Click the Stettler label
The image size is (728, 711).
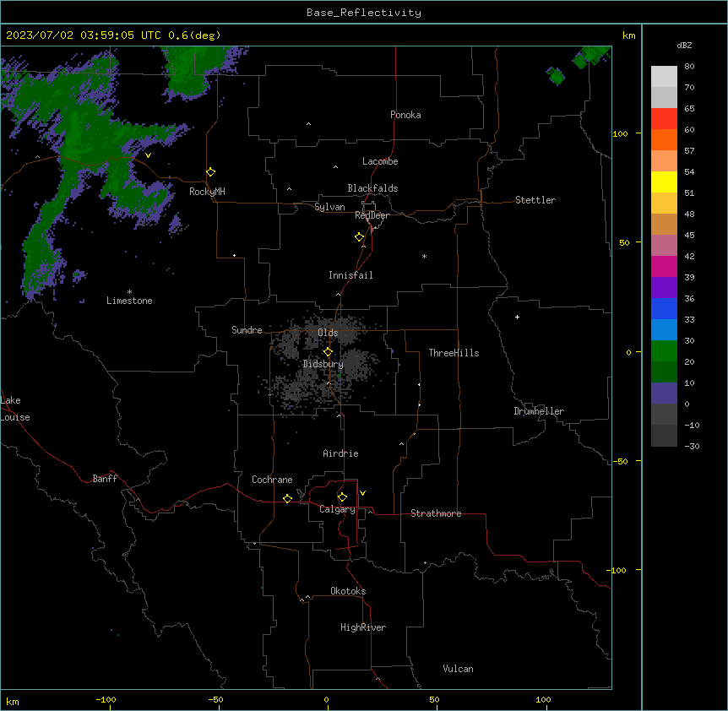coord(535,200)
